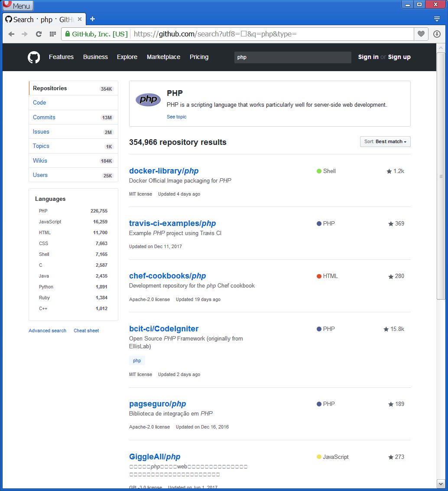Click the php topic tag under CodeIgniter
Screen dimensions: 448x491
(137, 361)
